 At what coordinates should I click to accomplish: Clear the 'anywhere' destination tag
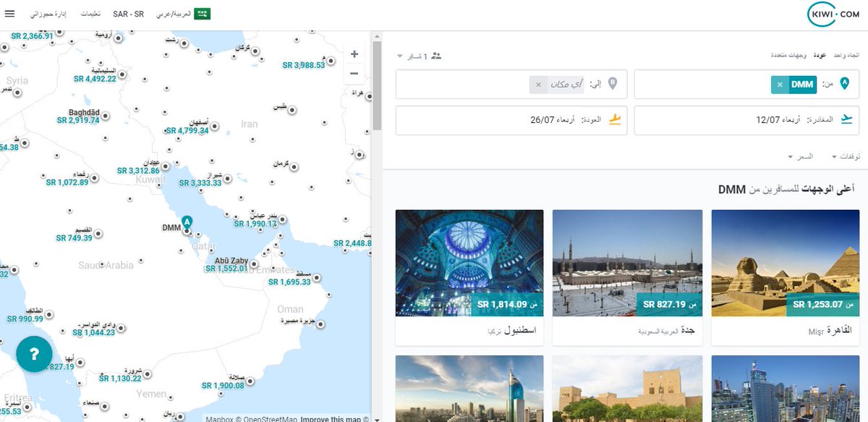click(537, 85)
